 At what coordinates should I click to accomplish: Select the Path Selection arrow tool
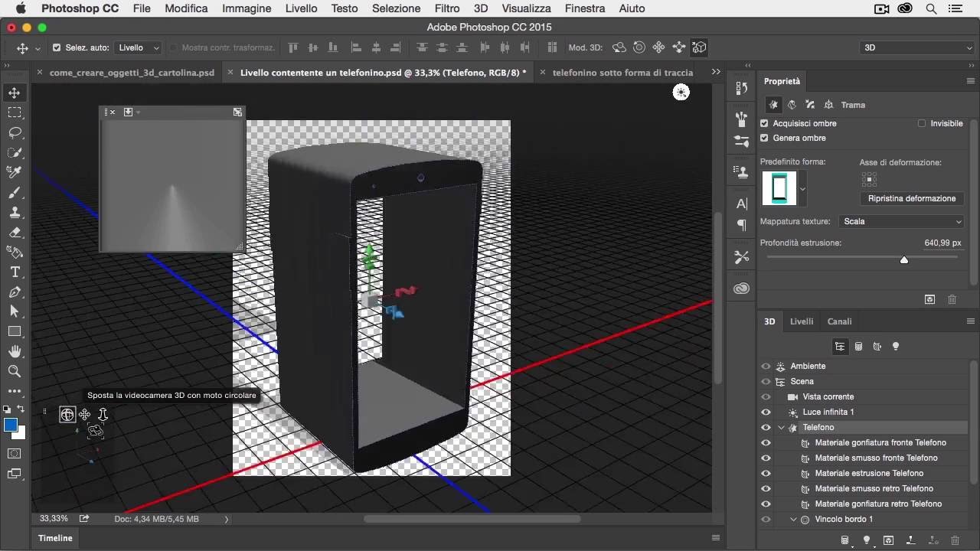[15, 311]
